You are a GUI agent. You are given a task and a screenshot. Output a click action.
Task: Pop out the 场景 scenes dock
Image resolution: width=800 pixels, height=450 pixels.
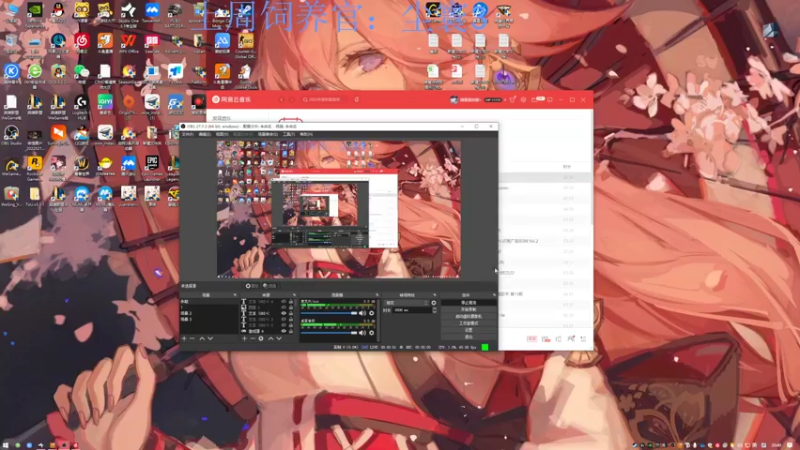coord(235,295)
